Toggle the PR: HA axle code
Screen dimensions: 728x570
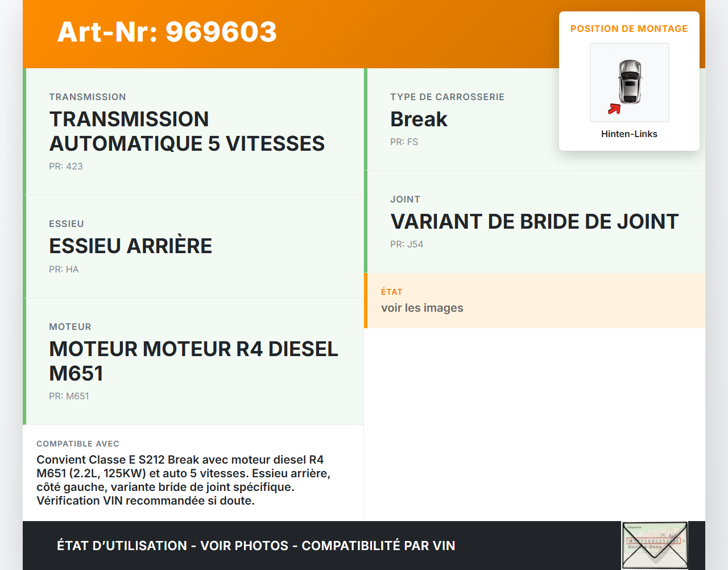click(x=64, y=269)
